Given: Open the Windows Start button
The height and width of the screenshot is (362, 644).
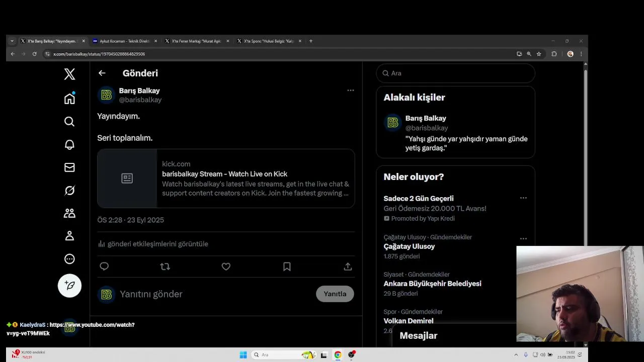Looking at the screenshot, I should 243,355.
